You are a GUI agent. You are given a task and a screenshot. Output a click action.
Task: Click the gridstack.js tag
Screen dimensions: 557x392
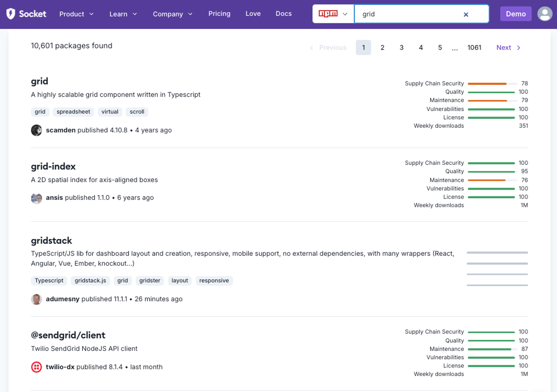pos(91,281)
